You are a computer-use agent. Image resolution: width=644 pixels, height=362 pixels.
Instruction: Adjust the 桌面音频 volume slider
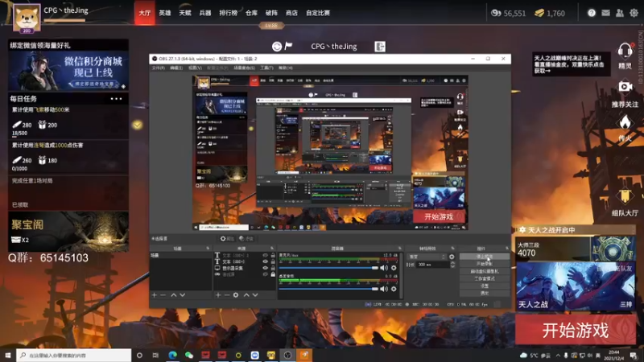(x=328, y=289)
